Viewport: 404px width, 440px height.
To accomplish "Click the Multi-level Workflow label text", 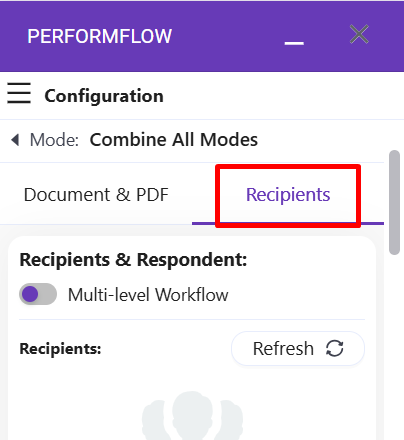I will 148,295.
